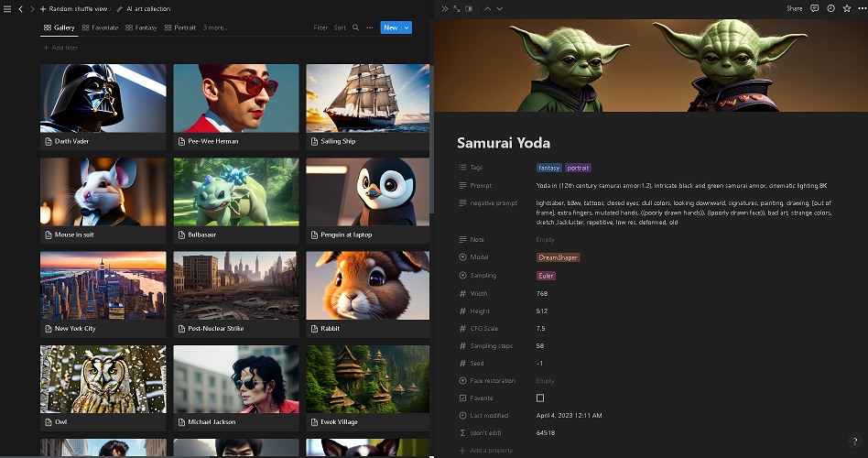
Task: Open the Penguin at laptop card
Action: (367, 201)
